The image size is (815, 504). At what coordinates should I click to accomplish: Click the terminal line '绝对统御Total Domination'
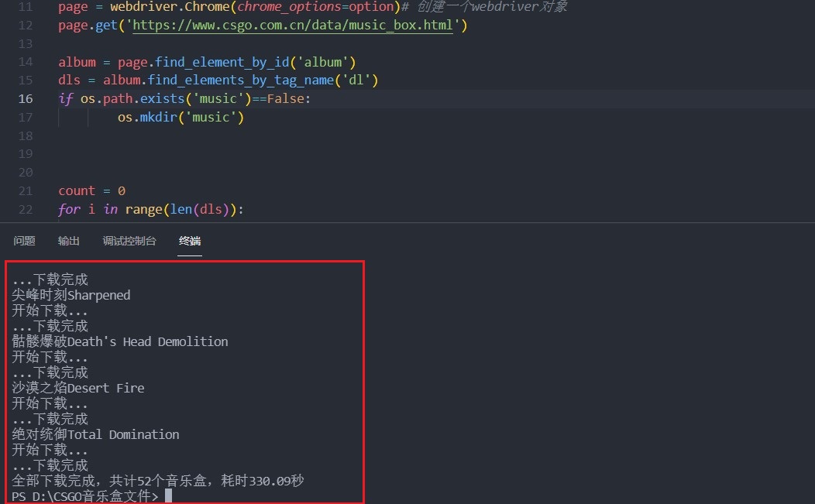click(95, 434)
